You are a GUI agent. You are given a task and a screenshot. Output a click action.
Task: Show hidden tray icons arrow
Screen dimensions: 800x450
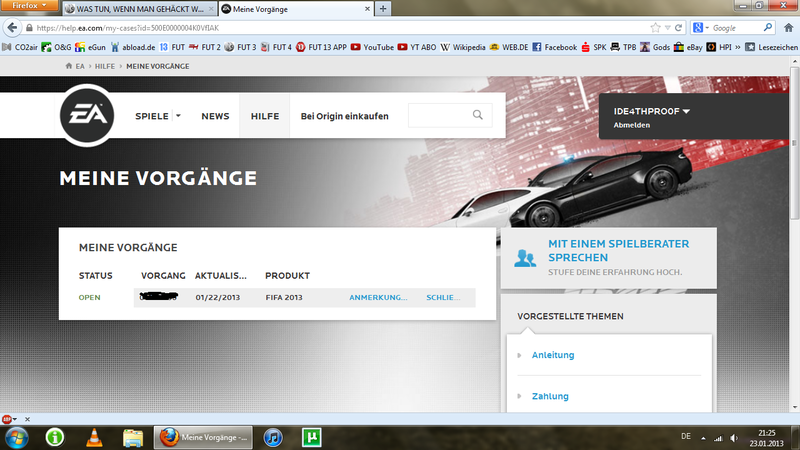click(703, 438)
